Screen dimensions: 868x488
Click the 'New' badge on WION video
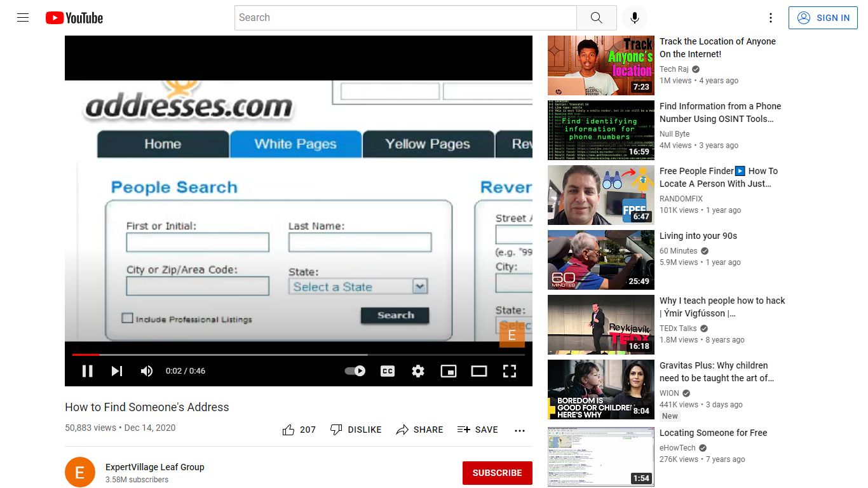click(x=670, y=416)
